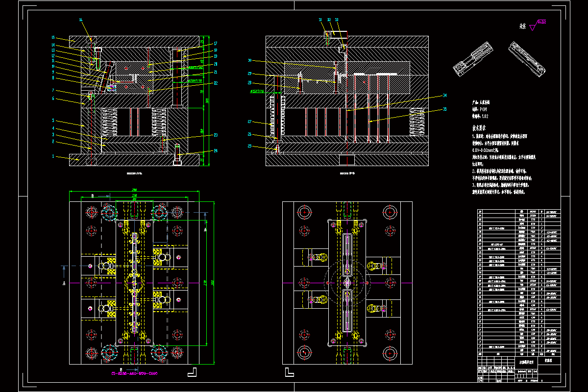Click part balloon number 19
Screen dimensions: 588x392
(x=215, y=56)
